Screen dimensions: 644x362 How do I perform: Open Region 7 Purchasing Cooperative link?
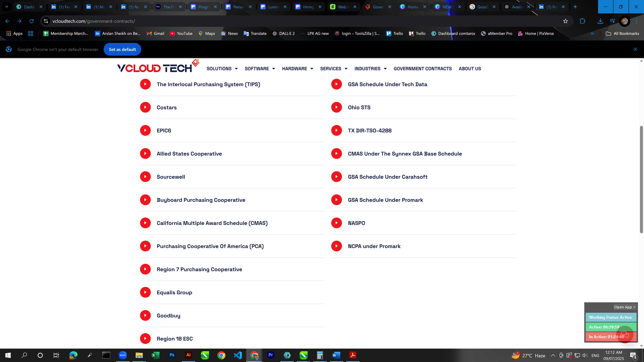[x=199, y=269]
